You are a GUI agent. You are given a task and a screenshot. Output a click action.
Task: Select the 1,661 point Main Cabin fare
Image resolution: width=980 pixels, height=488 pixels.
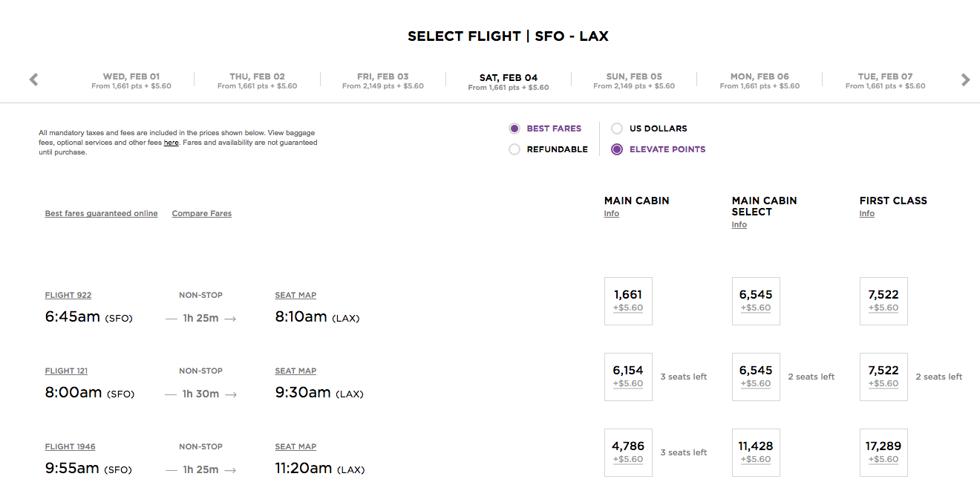tap(628, 301)
